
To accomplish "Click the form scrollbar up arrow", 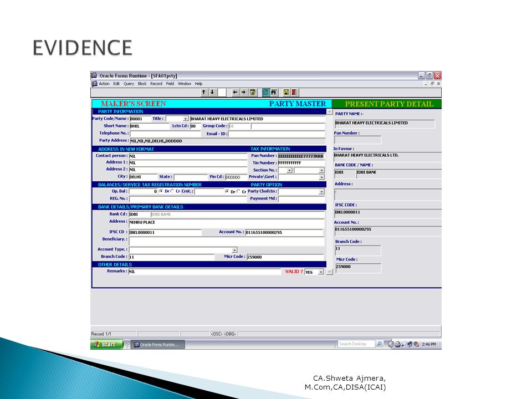I will 329,112.
